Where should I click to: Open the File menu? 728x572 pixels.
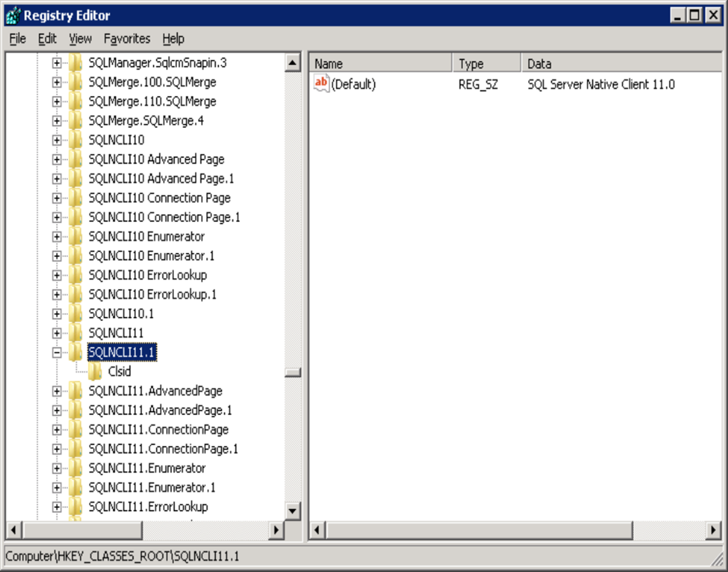click(18, 39)
